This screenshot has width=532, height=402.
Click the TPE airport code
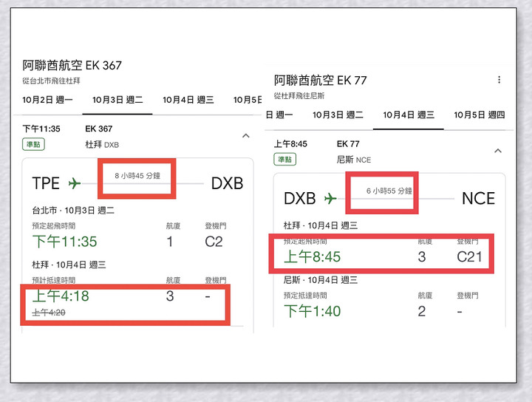point(46,183)
